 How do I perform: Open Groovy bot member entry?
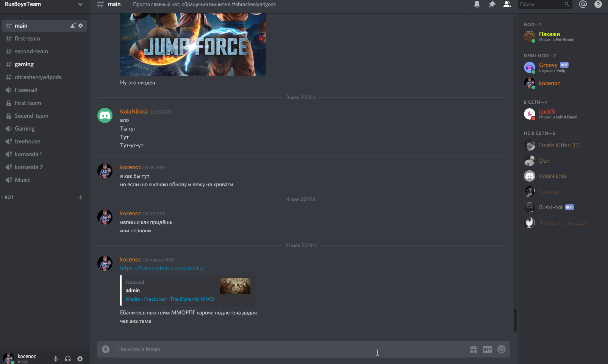pos(562,67)
